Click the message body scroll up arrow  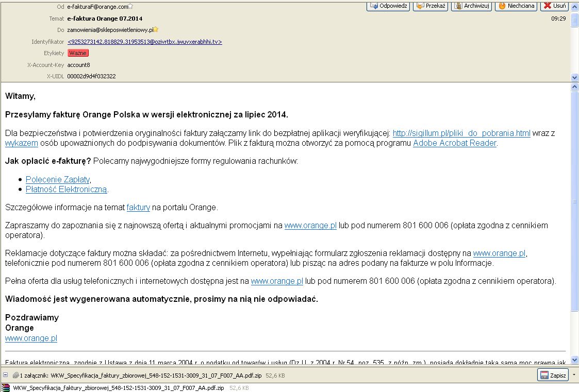[x=574, y=87]
